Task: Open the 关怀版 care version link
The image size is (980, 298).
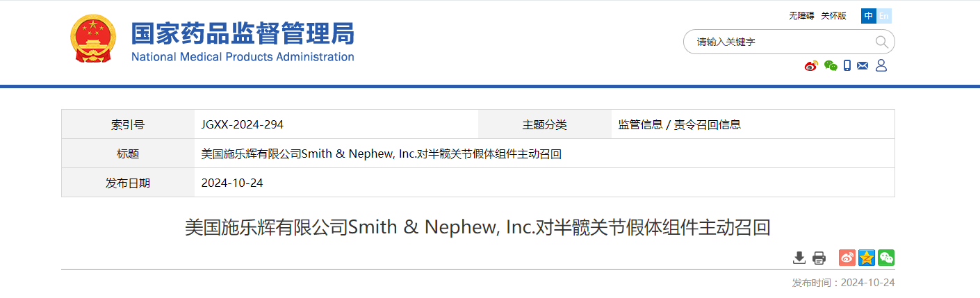Action: tap(833, 16)
